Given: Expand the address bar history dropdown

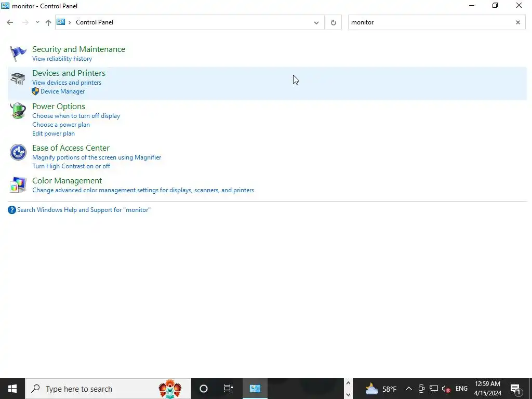Looking at the screenshot, I should click(x=316, y=23).
